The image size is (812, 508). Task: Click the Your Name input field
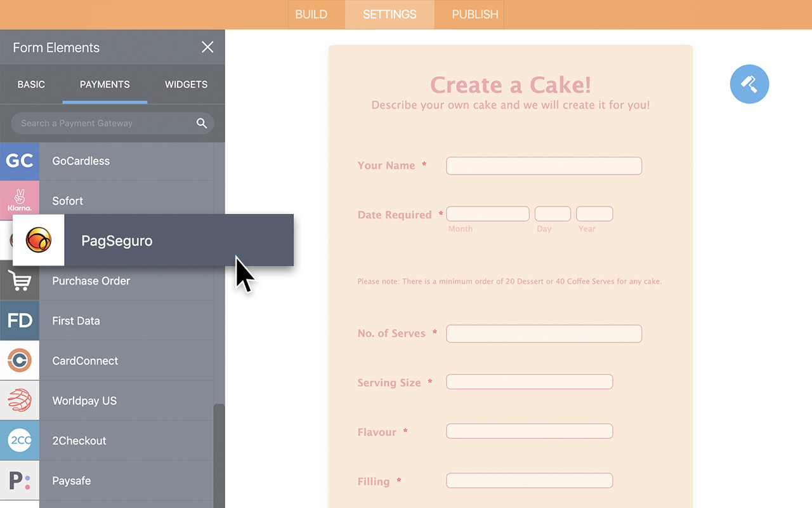(544, 165)
